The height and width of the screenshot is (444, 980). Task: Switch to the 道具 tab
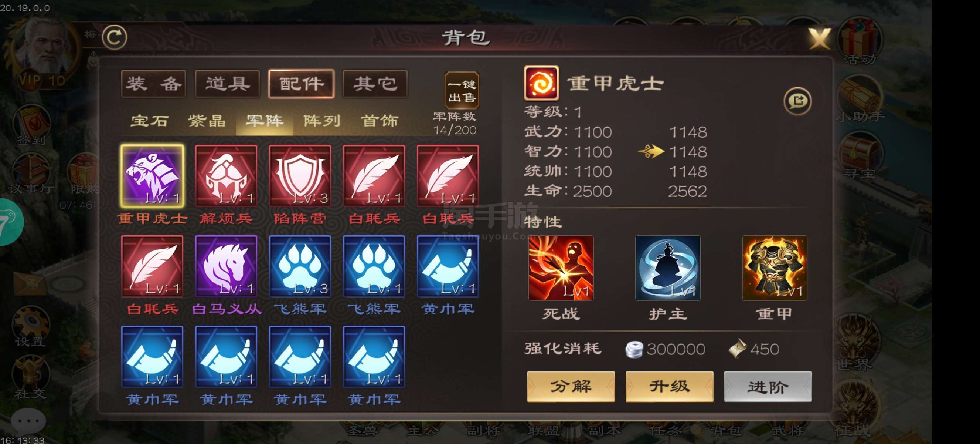click(228, 84)
